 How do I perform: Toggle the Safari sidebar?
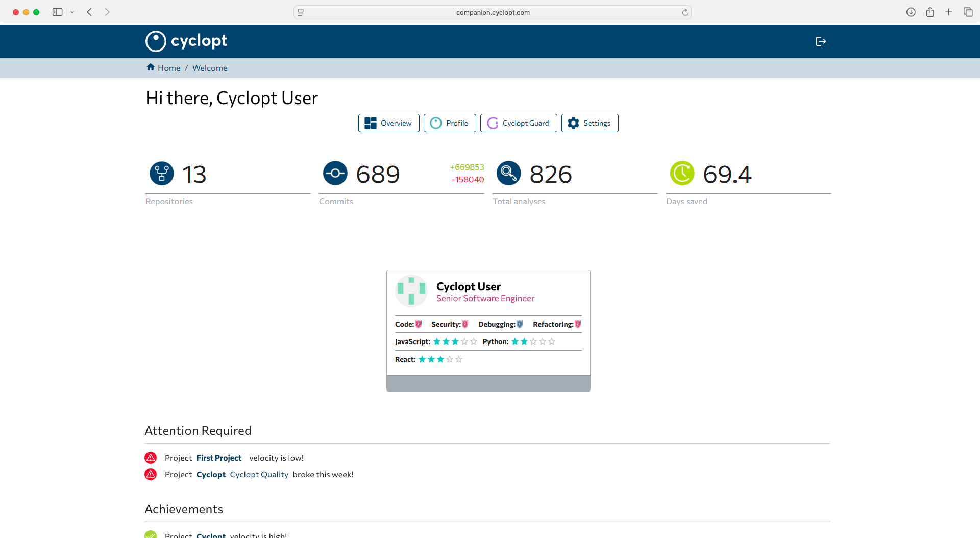pyautogui.click(x=57, y=12)
